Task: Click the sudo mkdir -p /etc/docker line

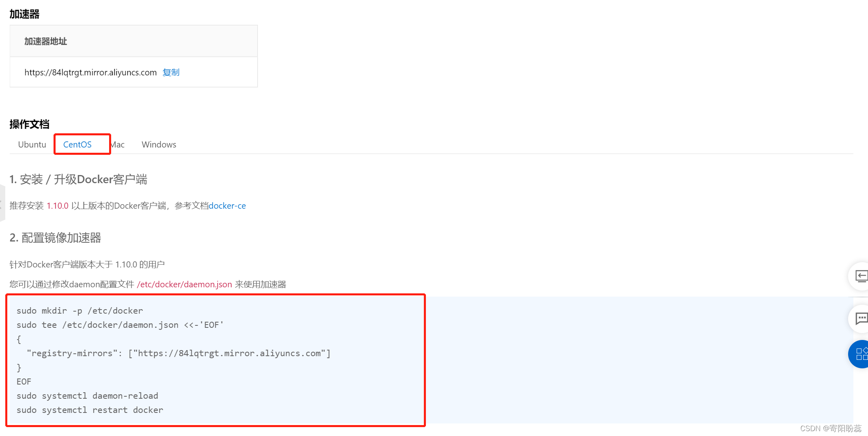Action: 80,311
